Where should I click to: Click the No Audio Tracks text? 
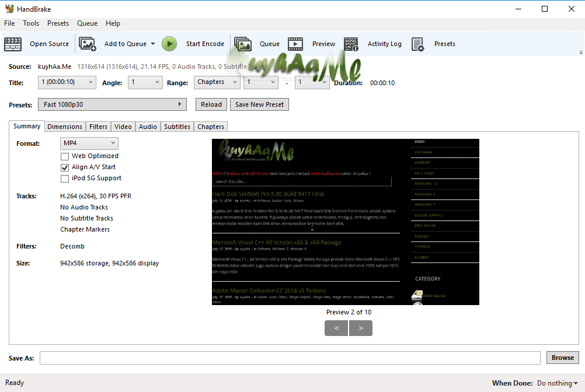(84, 207)
